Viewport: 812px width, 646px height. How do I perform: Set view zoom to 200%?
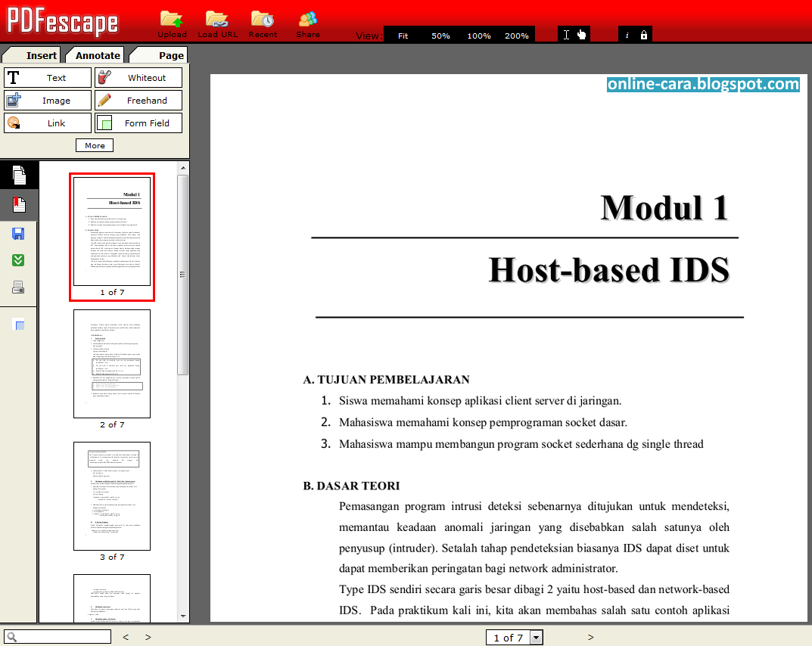[x=517, y=36]
